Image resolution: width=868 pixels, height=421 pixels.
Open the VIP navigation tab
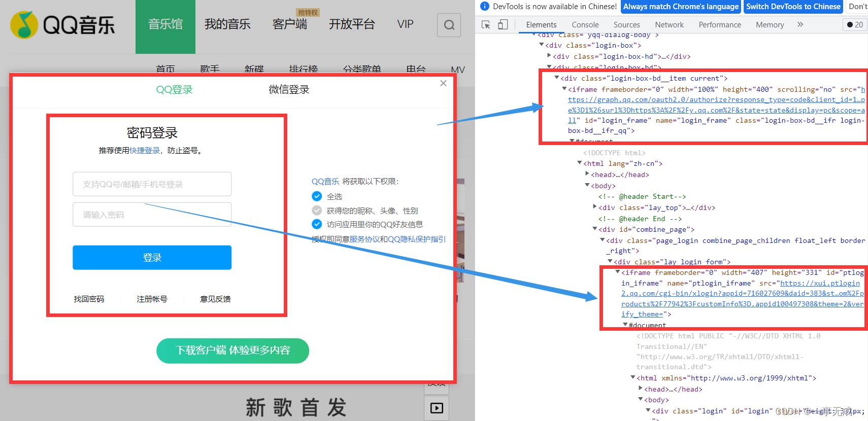coord(405,24)
